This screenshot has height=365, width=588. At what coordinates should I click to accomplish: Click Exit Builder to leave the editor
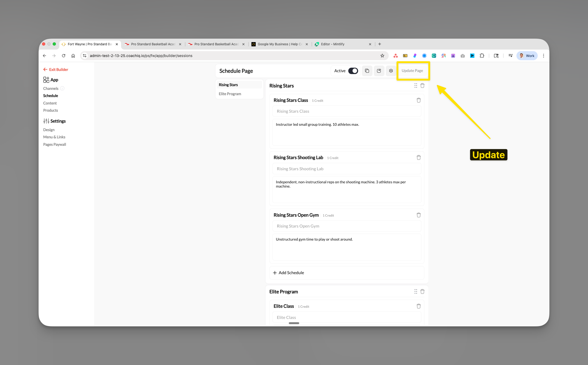(x=55, y=69)
